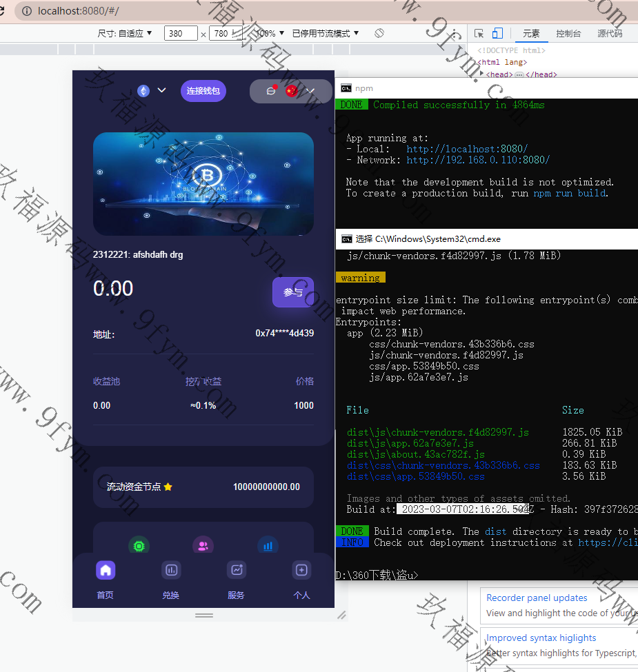Click the rotate device orientation icon
This screenshot has height=672, width=638.
pos(379,33)
